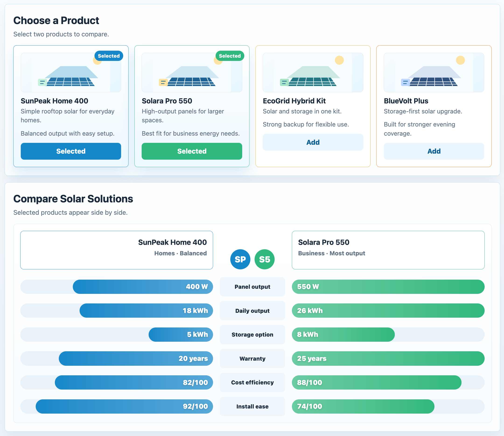
Task: Click the Choose a Product heading
Action: click(x=56, y=21)
